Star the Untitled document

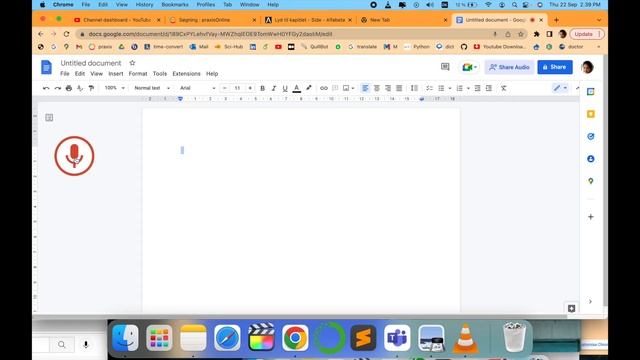pos(132,63)
